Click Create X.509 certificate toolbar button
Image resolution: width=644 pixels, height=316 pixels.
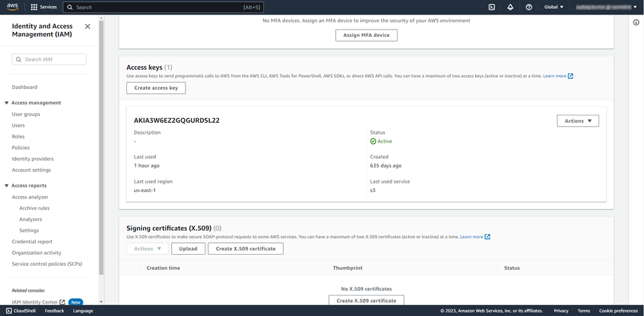coord(246,249)
